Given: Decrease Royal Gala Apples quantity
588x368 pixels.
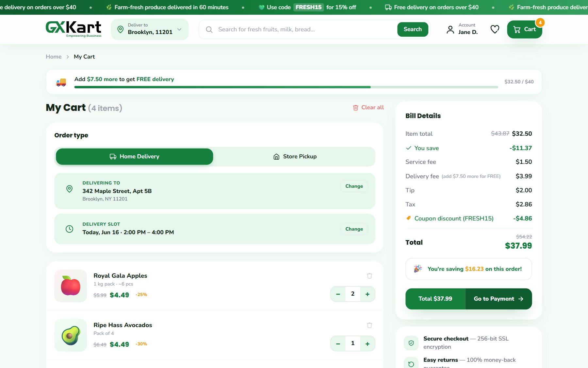Looking at the screenshot, I should click(x=338, y=294).
